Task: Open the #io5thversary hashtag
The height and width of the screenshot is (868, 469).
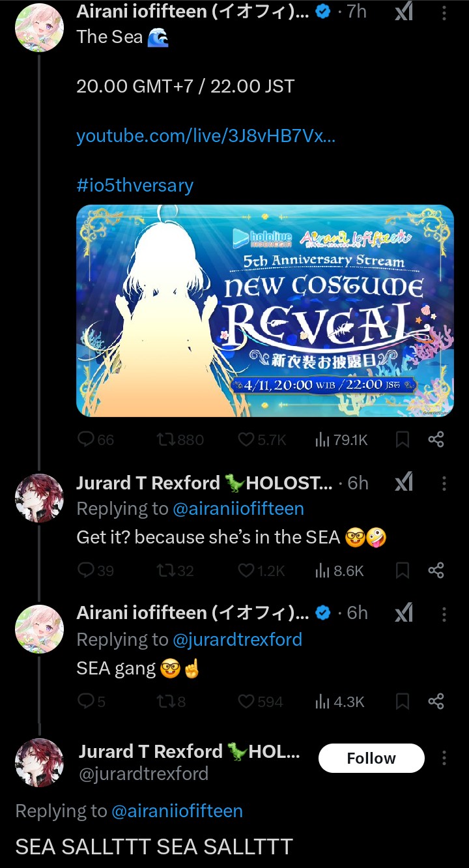Action: 135,185
